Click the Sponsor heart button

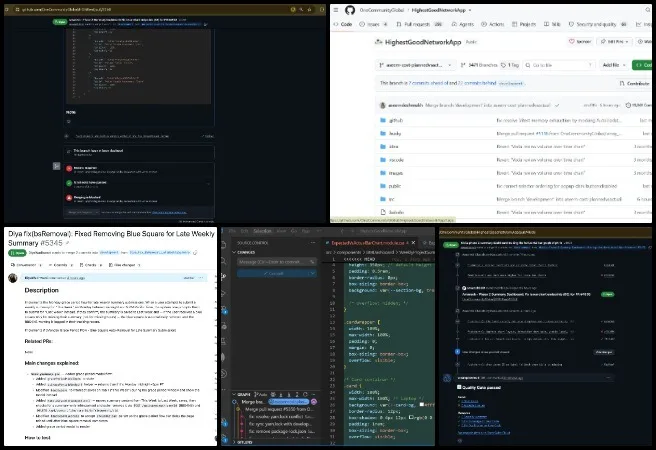point(580,41)
